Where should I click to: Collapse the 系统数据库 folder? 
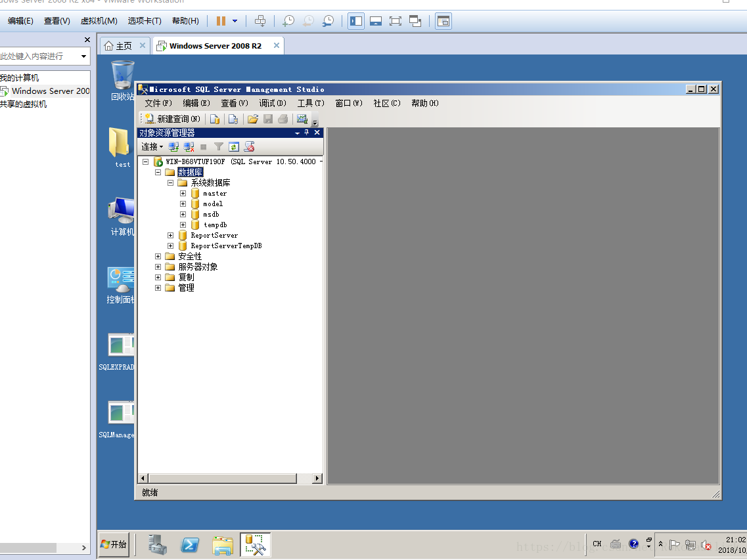click(x=171, y=183)
